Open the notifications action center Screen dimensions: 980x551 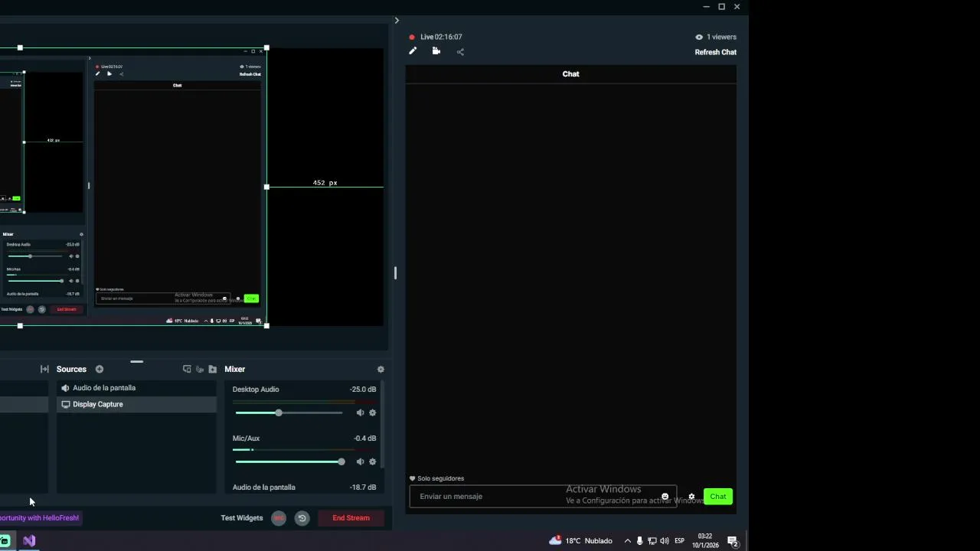point(733,541)
